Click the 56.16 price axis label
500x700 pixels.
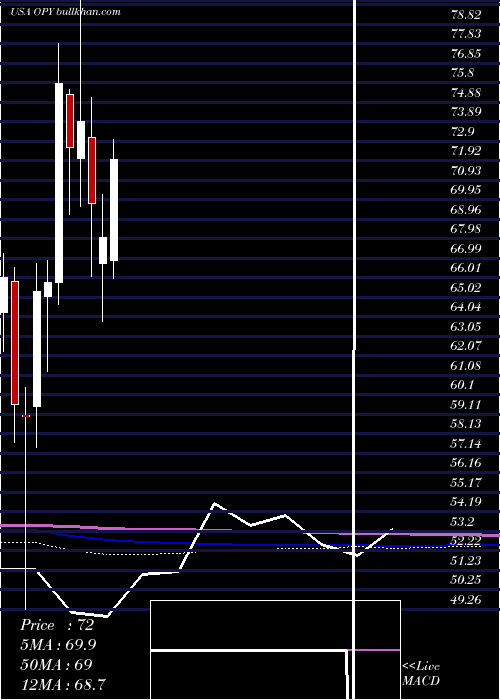pos(466,462)
